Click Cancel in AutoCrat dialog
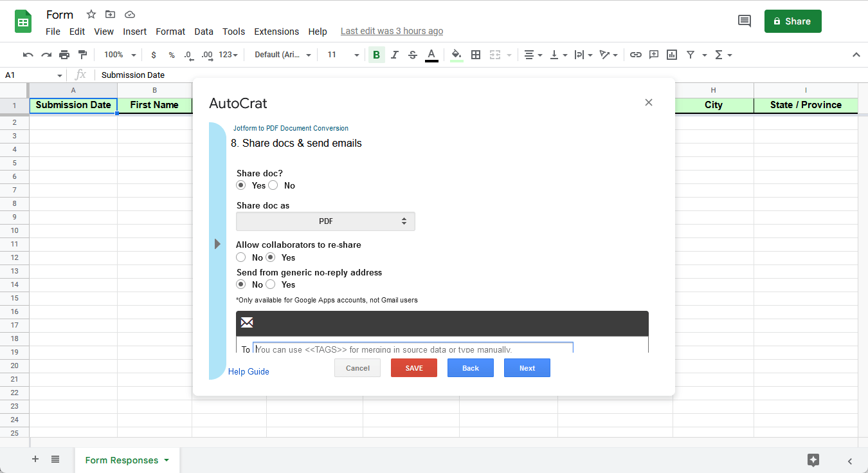The width and height of the screenshot is (868, 473). [357, 368]
